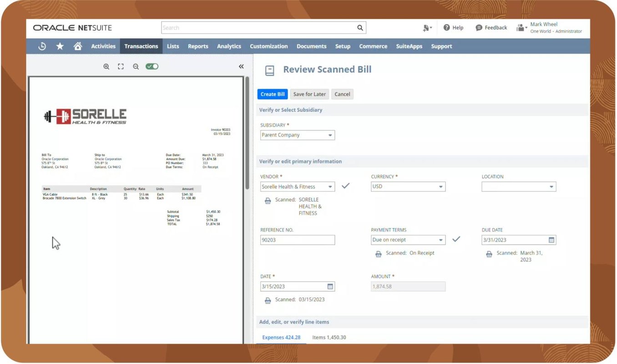Click the Create Bill button
Screen dimensions: 617x364
click(x=272, y=94)
